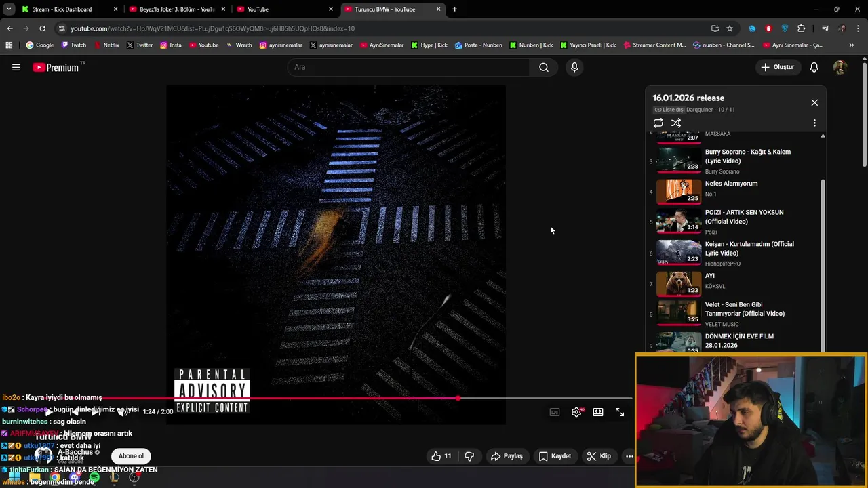Toggle subtitles in the player
The image size is (868, 488).
555,412
